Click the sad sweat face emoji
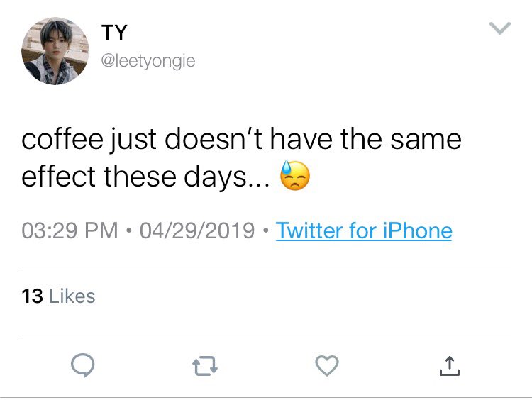Screen dimensions: 532x400 (295, 175)
